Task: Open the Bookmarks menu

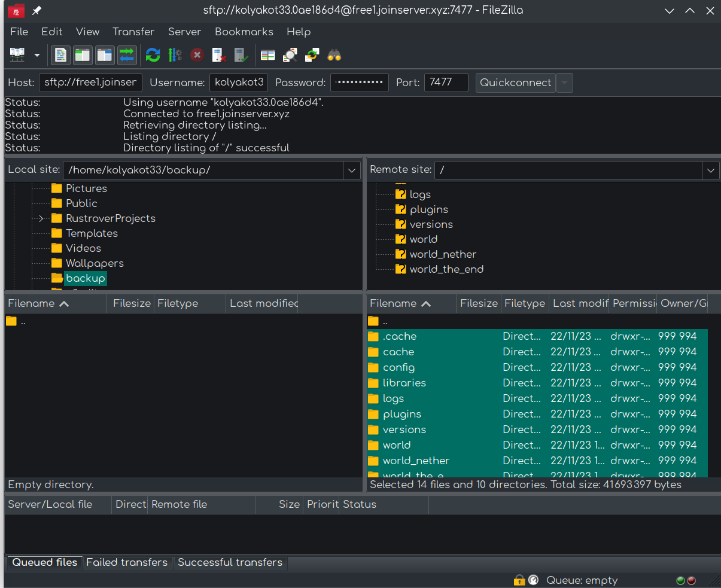Action: tap(244, 32)
